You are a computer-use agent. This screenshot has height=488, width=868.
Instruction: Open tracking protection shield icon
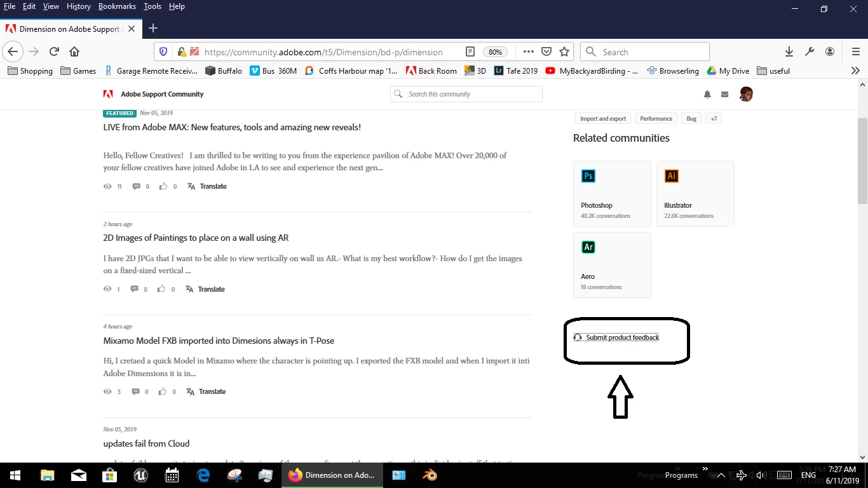pos(163,52)
